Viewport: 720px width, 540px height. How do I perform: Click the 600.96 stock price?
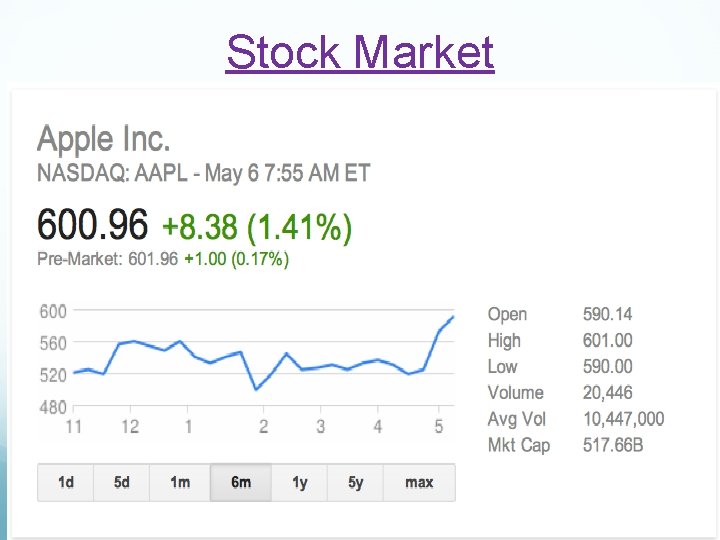[x=92, y=225]
